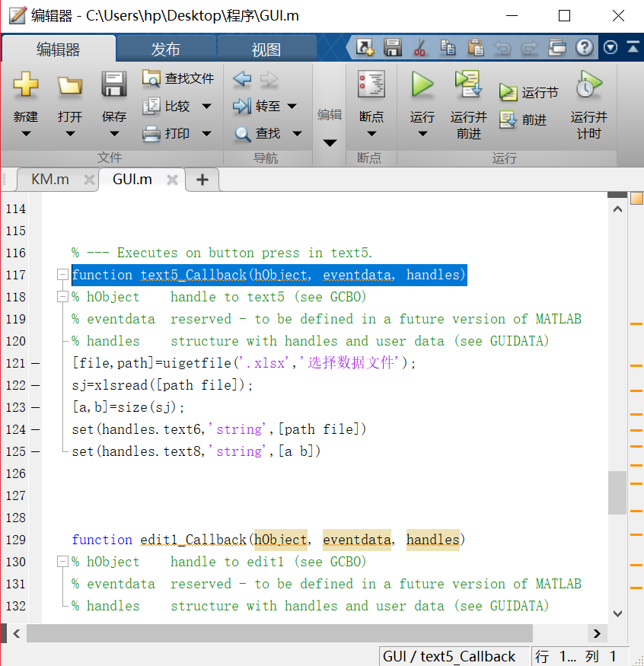Click the Save floppy disk icon

(114, 84)
